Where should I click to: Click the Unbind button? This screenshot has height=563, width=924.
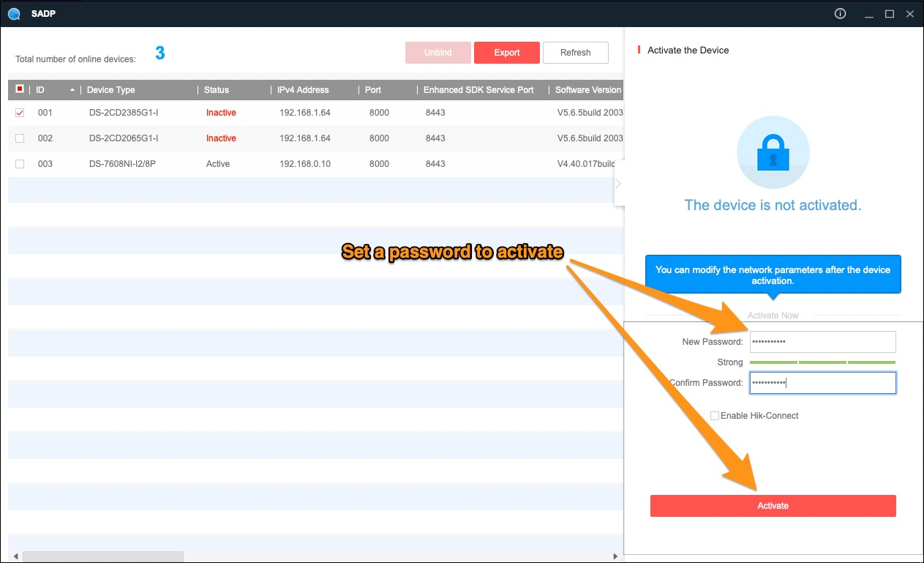pyautogui.click(x=437, y=53)
